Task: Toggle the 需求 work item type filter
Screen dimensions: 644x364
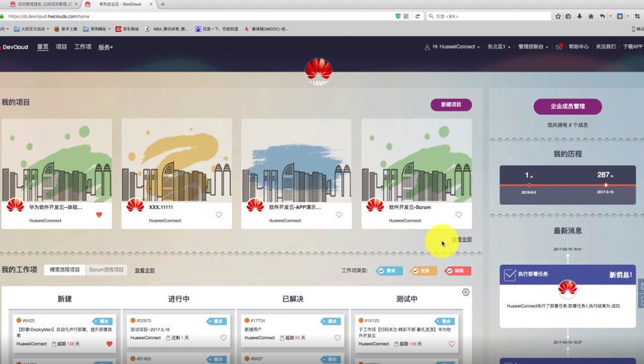Action: pyautogui.click(x=389, y=271)
